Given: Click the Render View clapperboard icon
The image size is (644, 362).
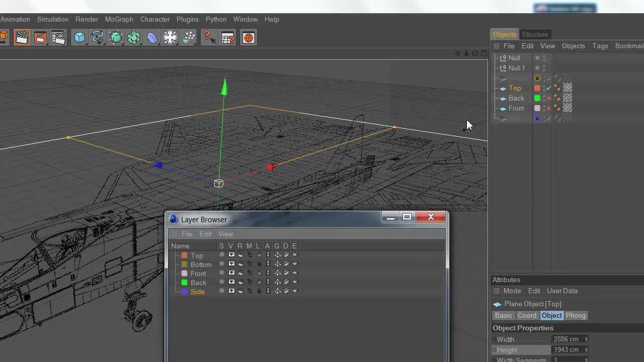Looking at the screenshot, I should [x=22, y=38].
